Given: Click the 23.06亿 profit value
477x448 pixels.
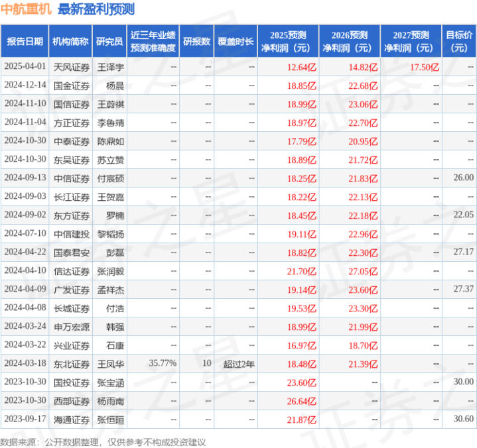Looking at the screenshot, I should 364,104.
